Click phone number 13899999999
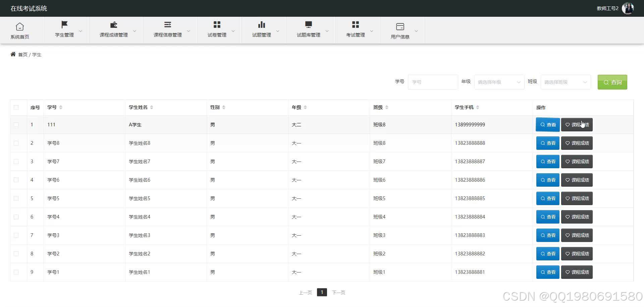Screen dimensions: 644x307 470,125
